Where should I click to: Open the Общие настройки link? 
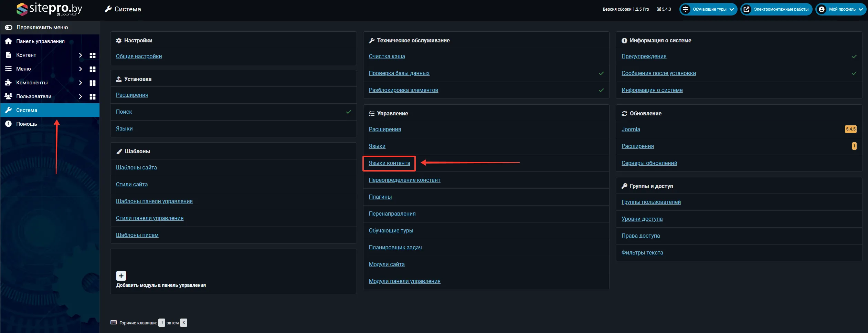[x=139, y=56]
